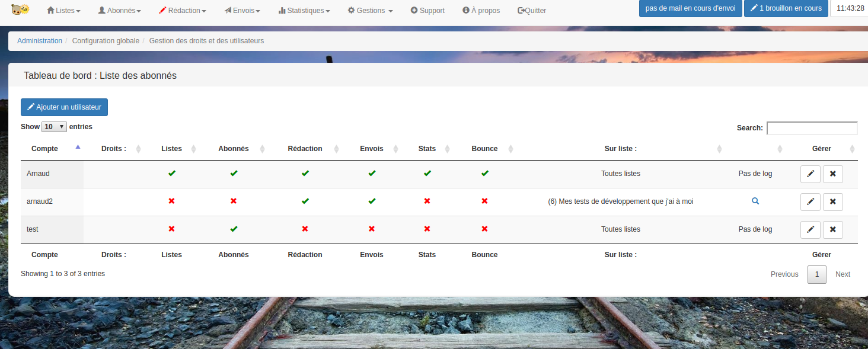Open arnaud2's list details via the magnifier icon
Image resolution: width=868 pixels, height=349 pixels.
[x=755, y=201]
